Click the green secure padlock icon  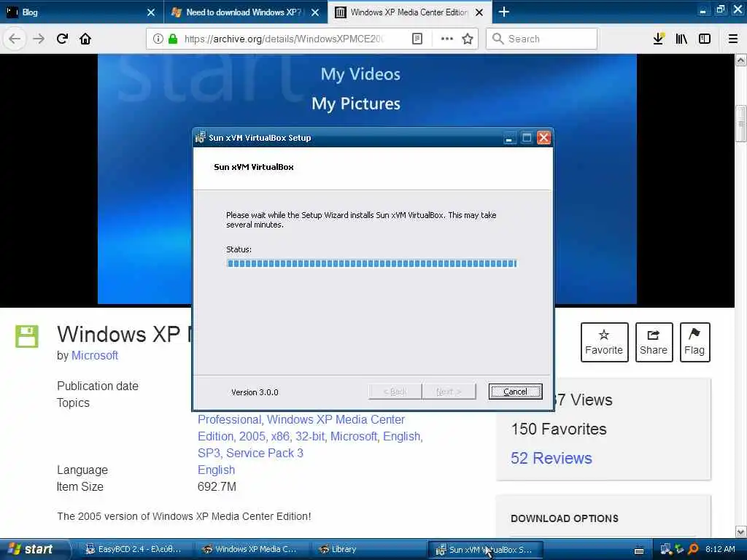tap(172, 39)
